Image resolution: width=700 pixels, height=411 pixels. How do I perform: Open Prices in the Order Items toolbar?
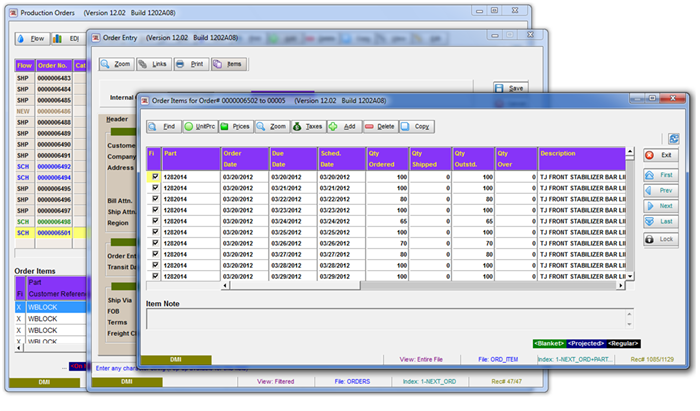pyautogui.click(x=236, y=127)
